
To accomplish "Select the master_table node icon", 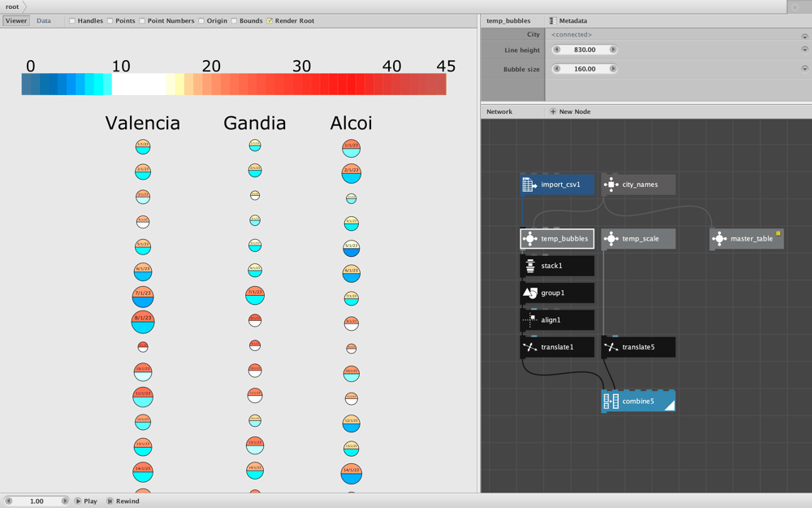I will click(719, 239).
